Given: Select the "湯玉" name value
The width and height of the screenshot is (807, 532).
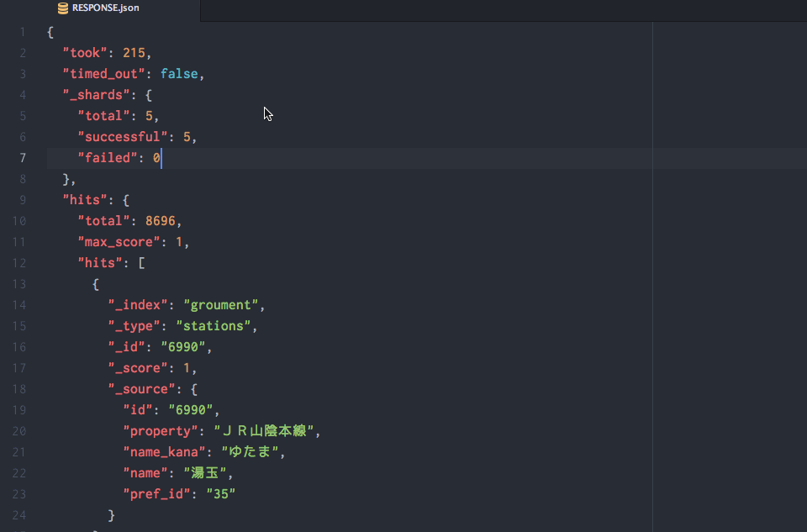Looking at the screenshot, I should 204,472.
